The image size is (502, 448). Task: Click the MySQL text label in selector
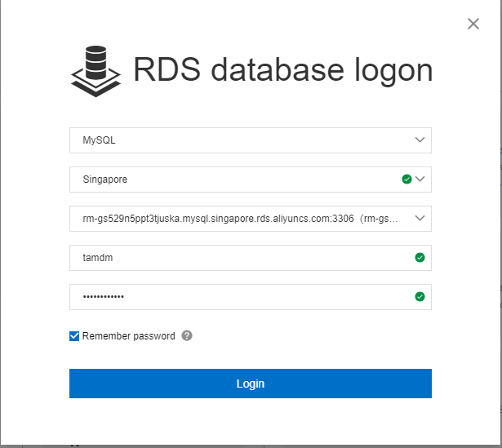click(99, 140)
